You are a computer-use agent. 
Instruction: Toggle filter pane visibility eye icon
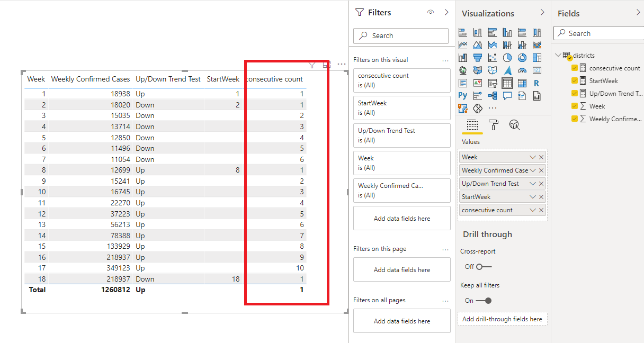point(431,13)
